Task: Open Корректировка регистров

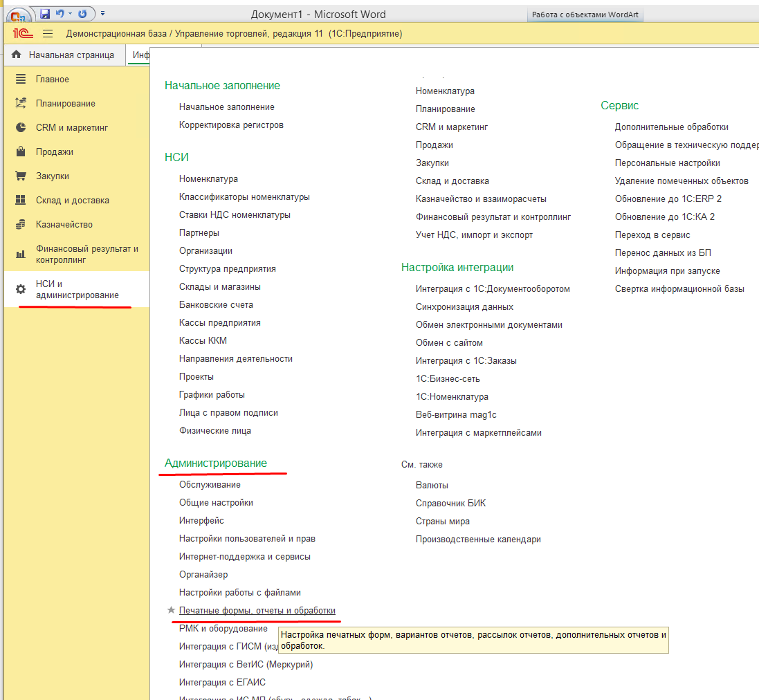Action: pyautogui.click(x=231, y=125)
